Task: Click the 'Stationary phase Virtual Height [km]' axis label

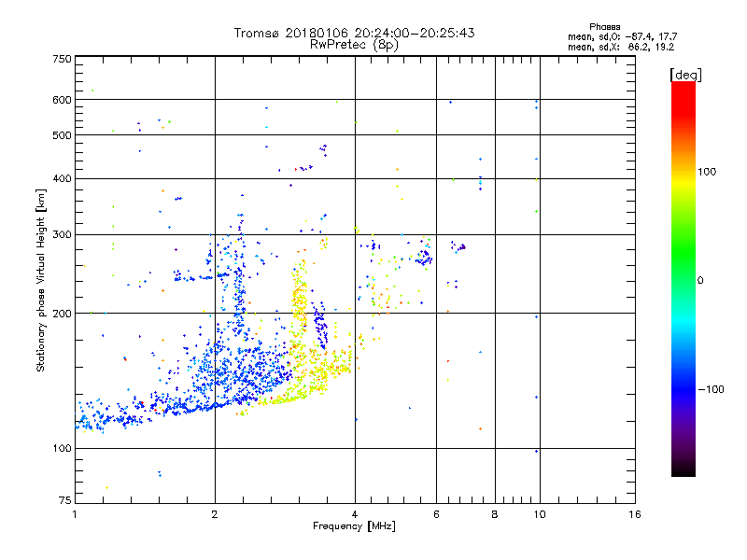Action: tap(40, 280)
